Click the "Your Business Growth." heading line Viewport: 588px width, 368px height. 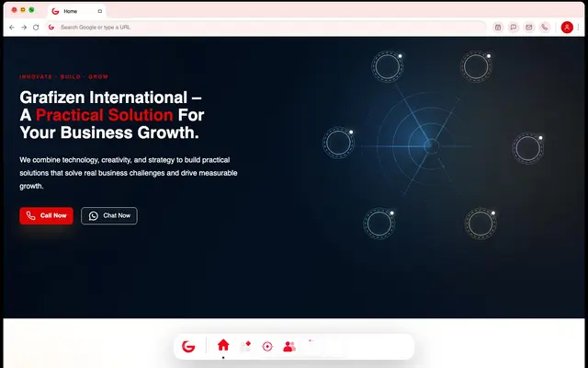click(x=109, y=132)
